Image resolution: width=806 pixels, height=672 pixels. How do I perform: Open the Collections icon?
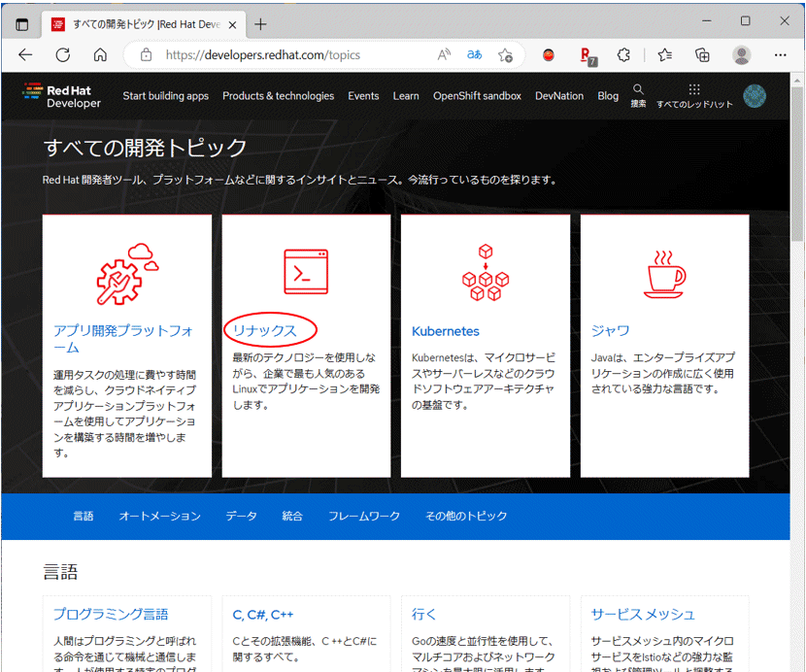(x=702, y=54)
